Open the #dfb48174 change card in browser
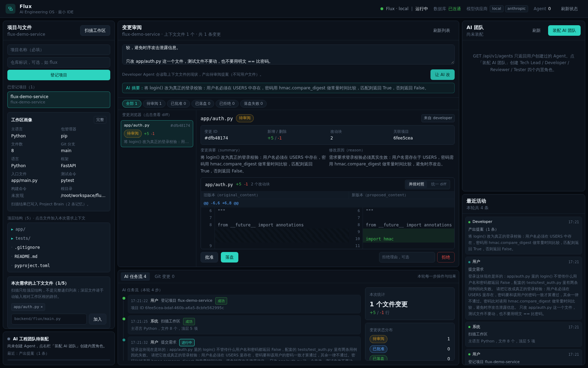The width and height of the screenshot is (588, 368). coord(157,134)
